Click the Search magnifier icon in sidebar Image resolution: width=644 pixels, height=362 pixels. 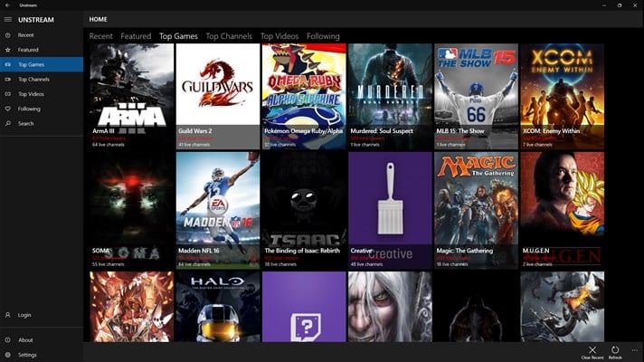8,123
